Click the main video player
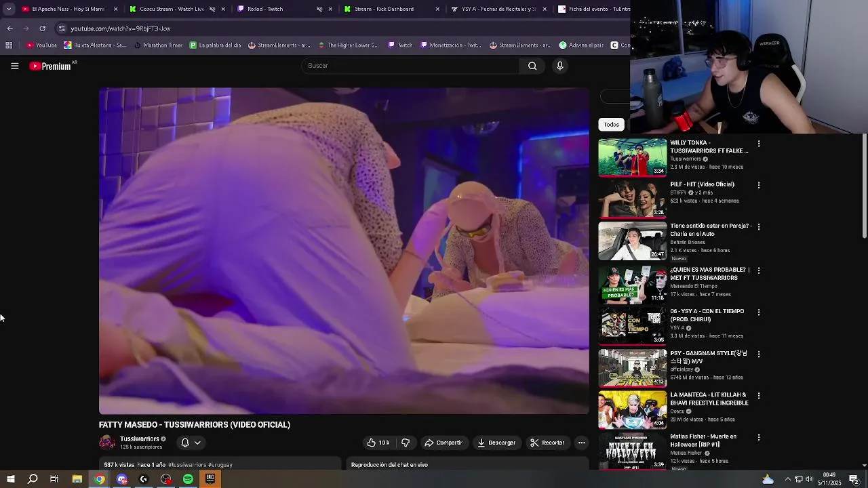 [x=344, y=251]
